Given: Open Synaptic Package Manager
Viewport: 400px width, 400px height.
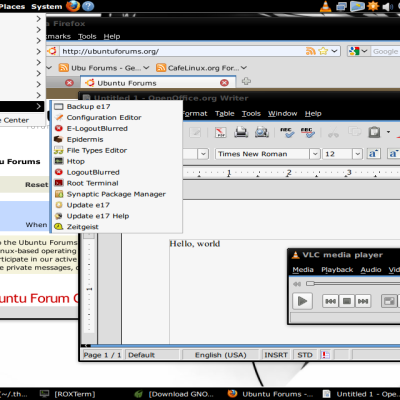Looking at the screenshot, I should [x=118, y=194].
